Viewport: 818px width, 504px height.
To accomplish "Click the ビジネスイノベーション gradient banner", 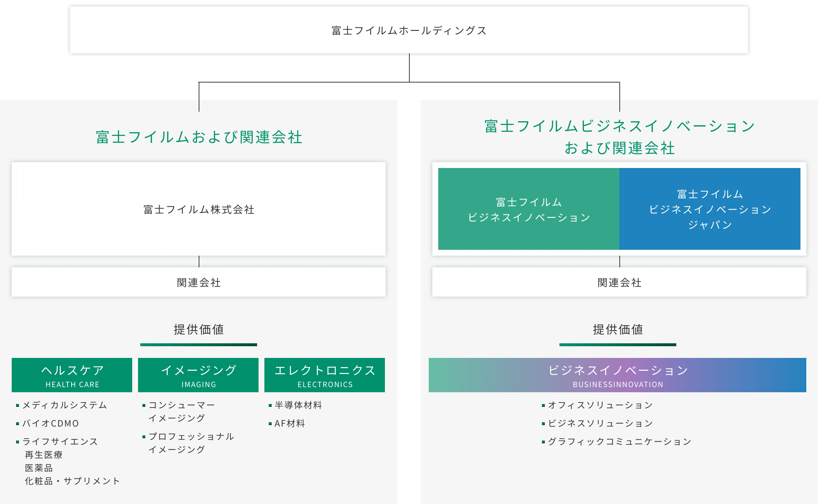I will coord(618,375).
